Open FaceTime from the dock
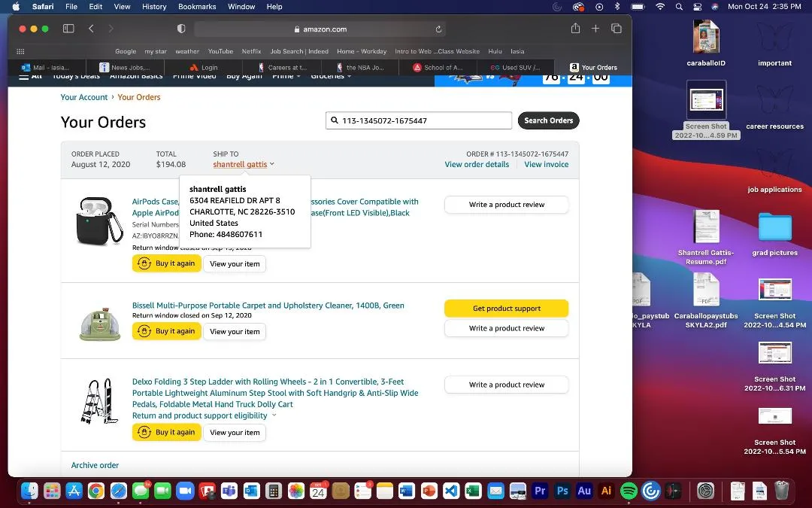Viewport: 812px width, 508px height. (163, 491)
